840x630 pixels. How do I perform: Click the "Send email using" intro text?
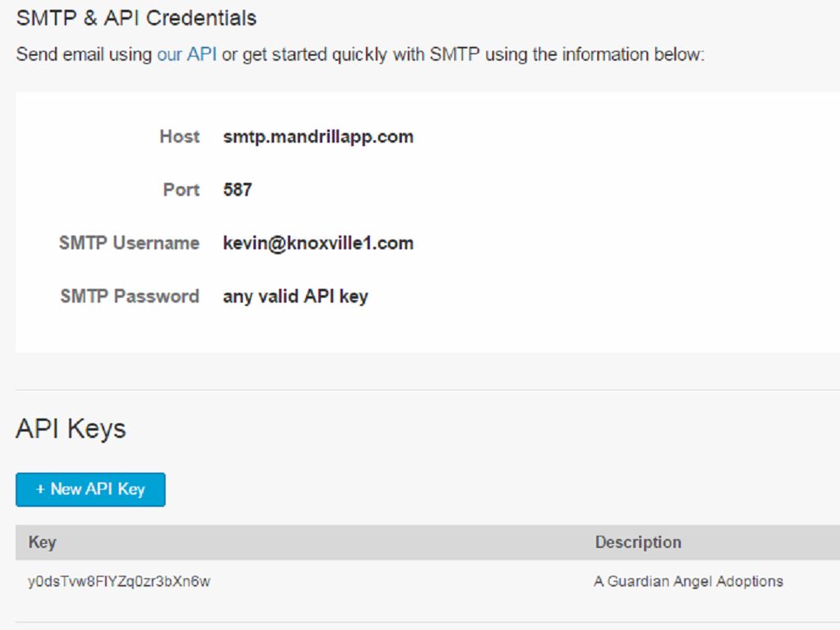[84, 55]
